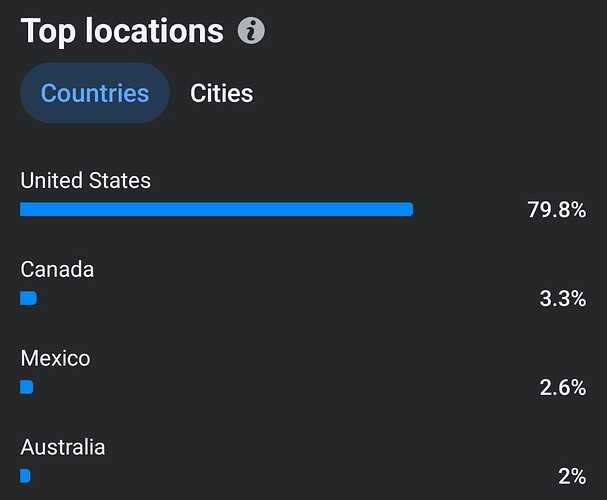
Task: Click the Australia label
Action: tap(63, 447)
